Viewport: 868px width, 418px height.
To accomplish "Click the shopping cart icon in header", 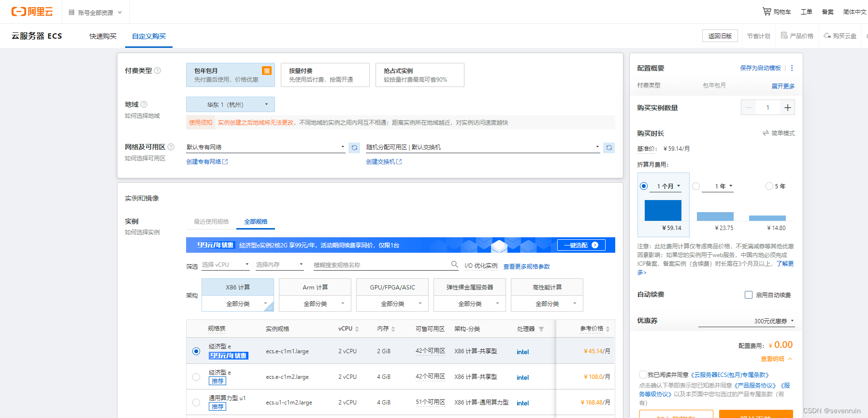I will [767, 11].
